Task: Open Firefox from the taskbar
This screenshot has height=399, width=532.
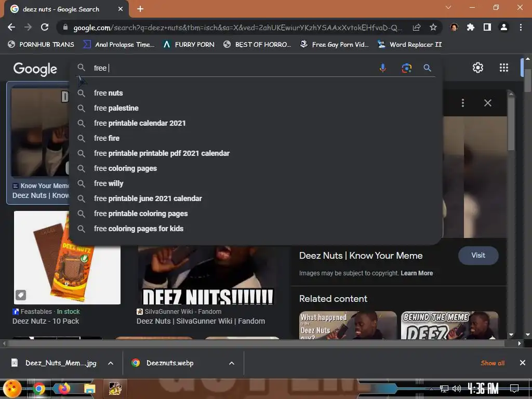Action: [x=64, y=389]
